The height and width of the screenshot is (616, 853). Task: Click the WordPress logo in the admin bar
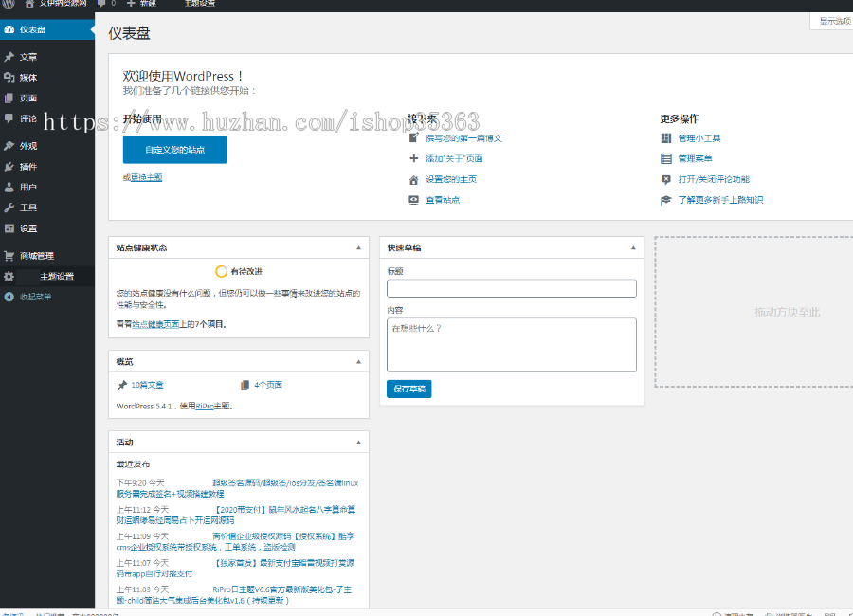click(x=8, y=4)
